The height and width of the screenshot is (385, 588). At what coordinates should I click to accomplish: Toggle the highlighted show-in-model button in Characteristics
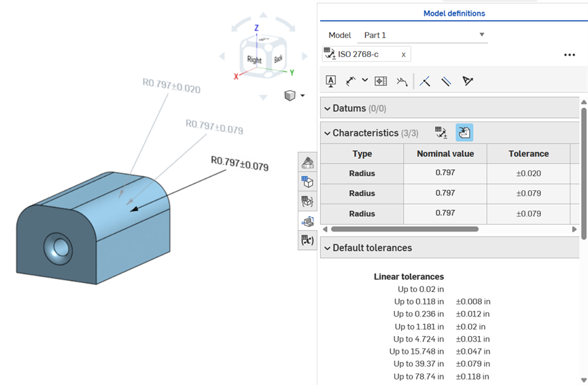(x=464, y=132)
